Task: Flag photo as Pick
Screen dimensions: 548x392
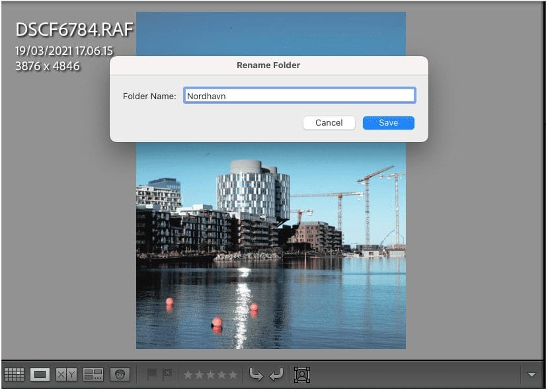Action: [152, 375]
